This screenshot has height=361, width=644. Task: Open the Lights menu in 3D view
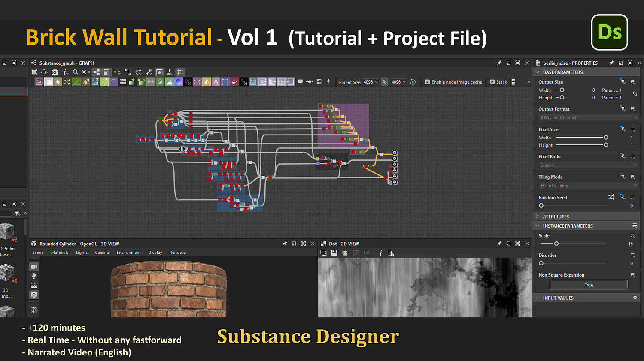click(x=82, y=253)
